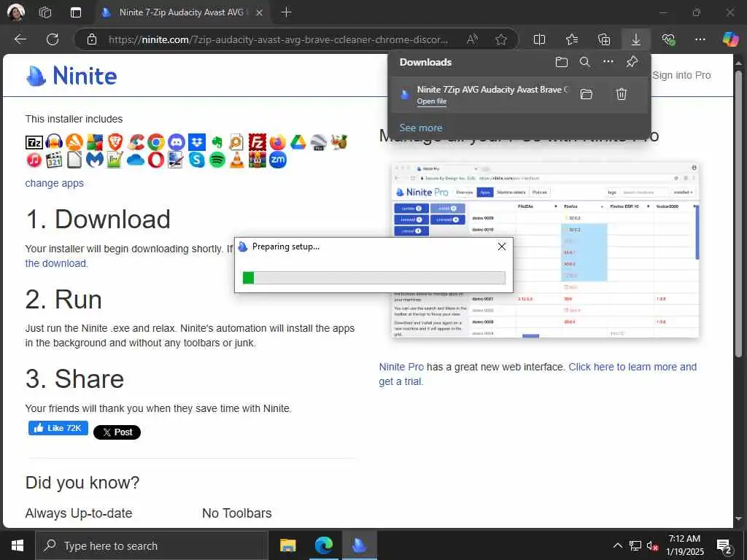
Task: Click the Ninite Pro link
Action: pyautogui.click(x=401, y=367)
